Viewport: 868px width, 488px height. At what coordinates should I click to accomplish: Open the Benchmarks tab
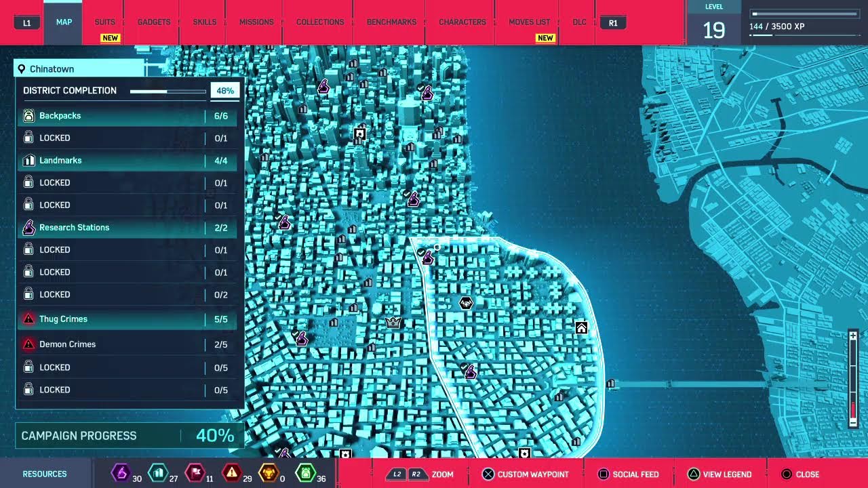391,22
